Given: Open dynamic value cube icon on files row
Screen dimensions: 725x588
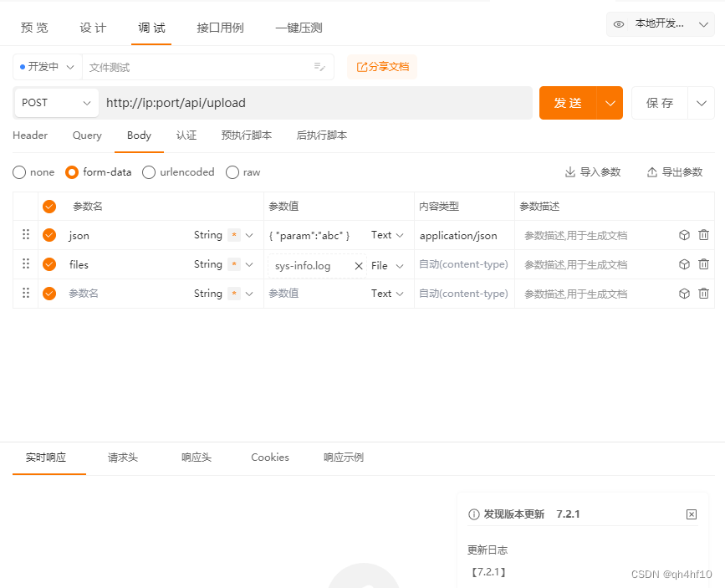Looking at the screenshot, I should pos(683,264).
